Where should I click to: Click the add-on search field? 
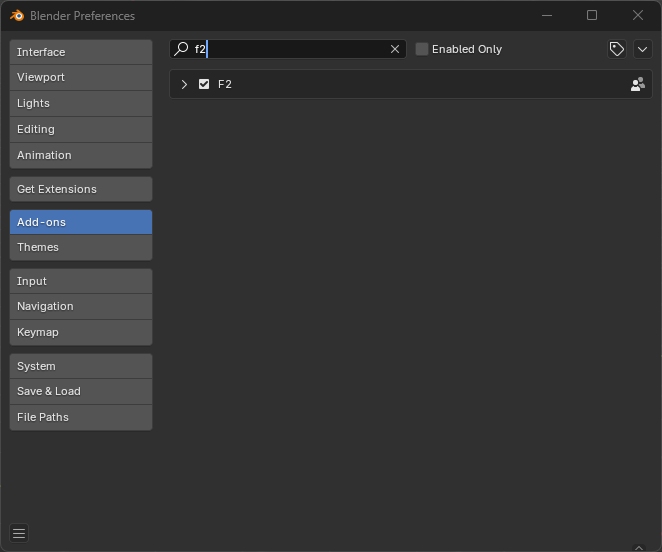click(x=288, y=49)
